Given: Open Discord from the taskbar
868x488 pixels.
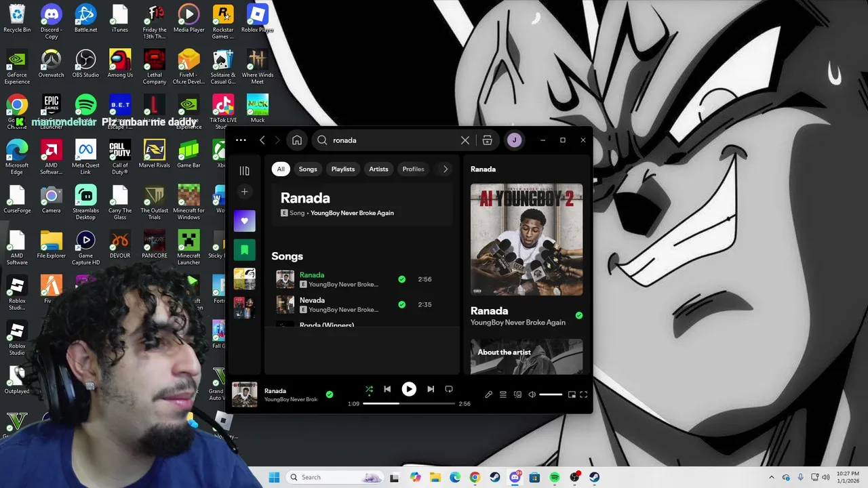Looking at the screenshot, I should coord(515,477).
